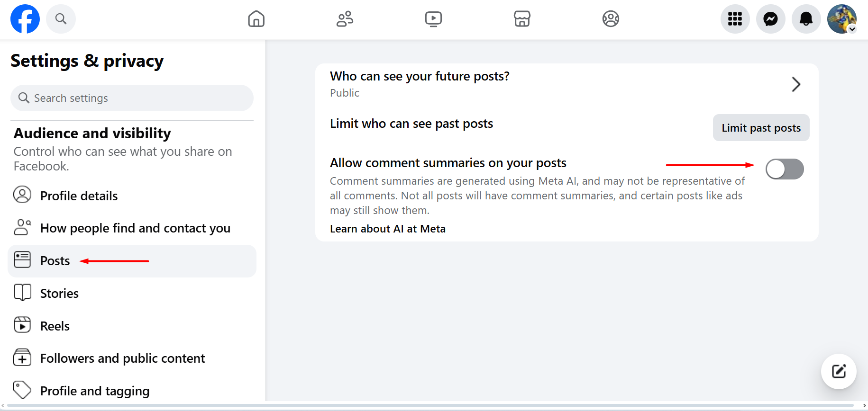Image resolution: width=868 pixels, height=411 pixels.
Task: Open the nine-dot Menu grid icon
Action: [735, 19]
